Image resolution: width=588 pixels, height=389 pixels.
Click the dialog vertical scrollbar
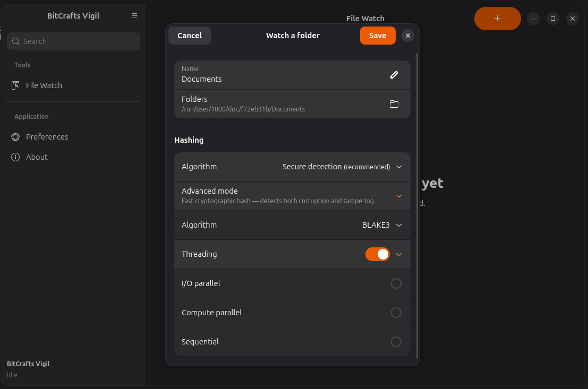click(417, 205)
